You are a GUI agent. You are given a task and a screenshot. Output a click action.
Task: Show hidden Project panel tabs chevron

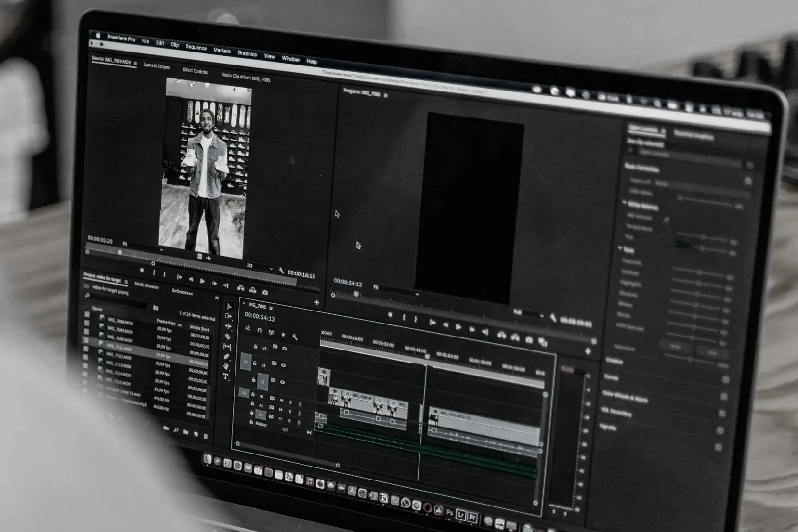(217, 298)
